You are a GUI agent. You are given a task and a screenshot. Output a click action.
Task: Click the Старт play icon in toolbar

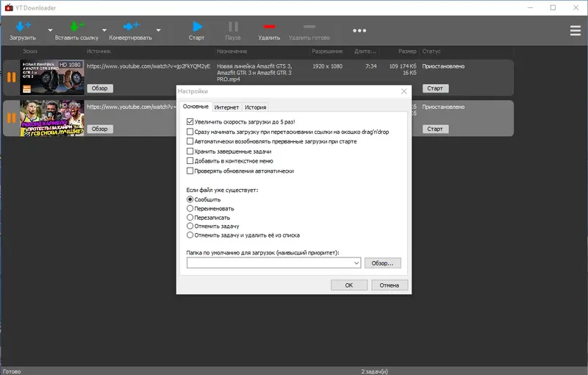197,26
